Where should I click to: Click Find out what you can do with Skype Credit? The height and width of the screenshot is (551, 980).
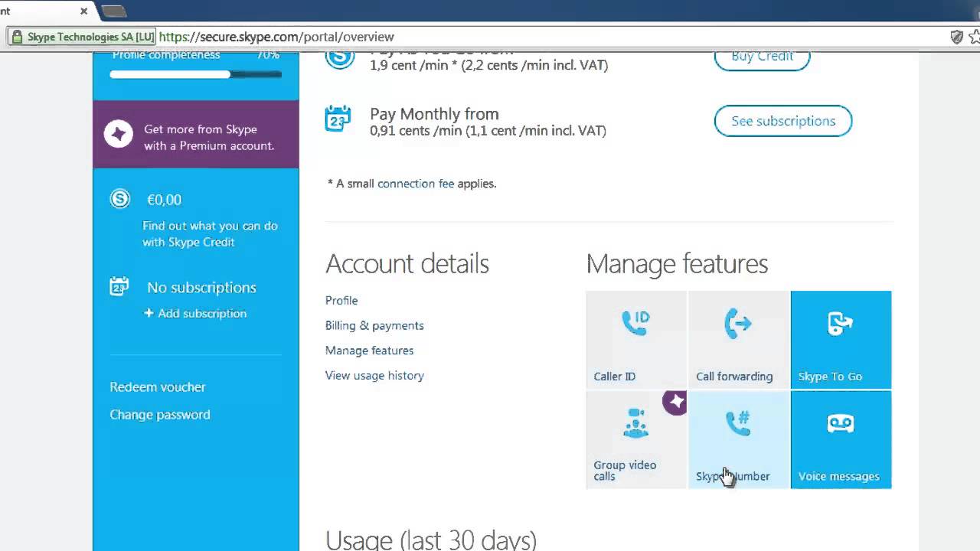click(210, 234)
